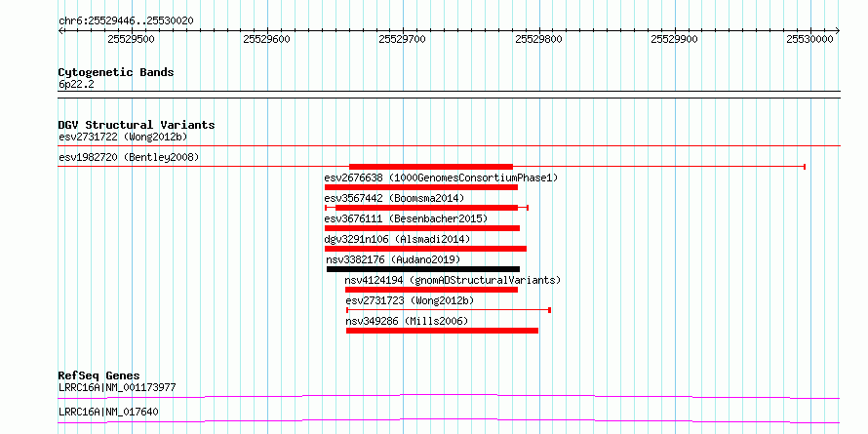
Task: Click the end tick of esv1982720 line
Action: 805,167
